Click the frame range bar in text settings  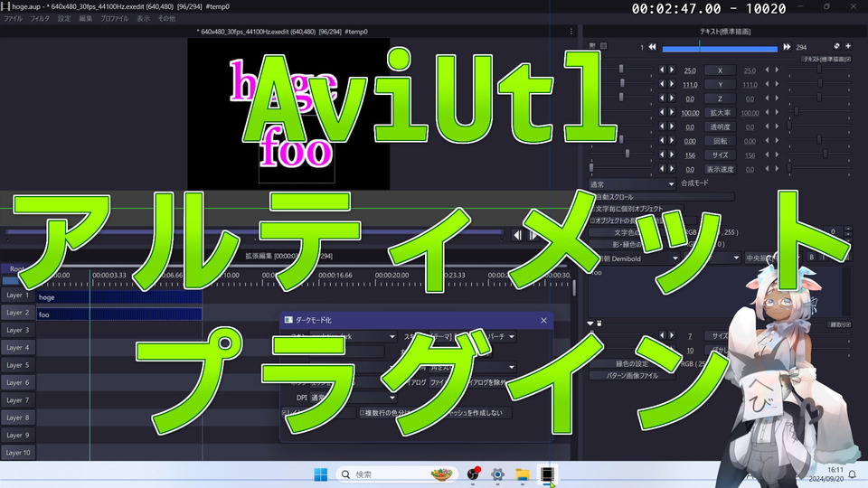click(720, 49)
